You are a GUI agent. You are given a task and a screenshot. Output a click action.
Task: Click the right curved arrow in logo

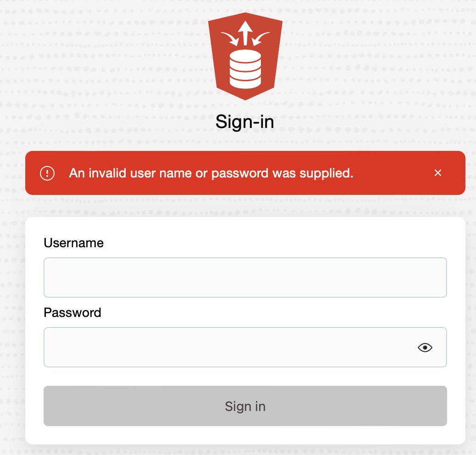coord(261,39)
